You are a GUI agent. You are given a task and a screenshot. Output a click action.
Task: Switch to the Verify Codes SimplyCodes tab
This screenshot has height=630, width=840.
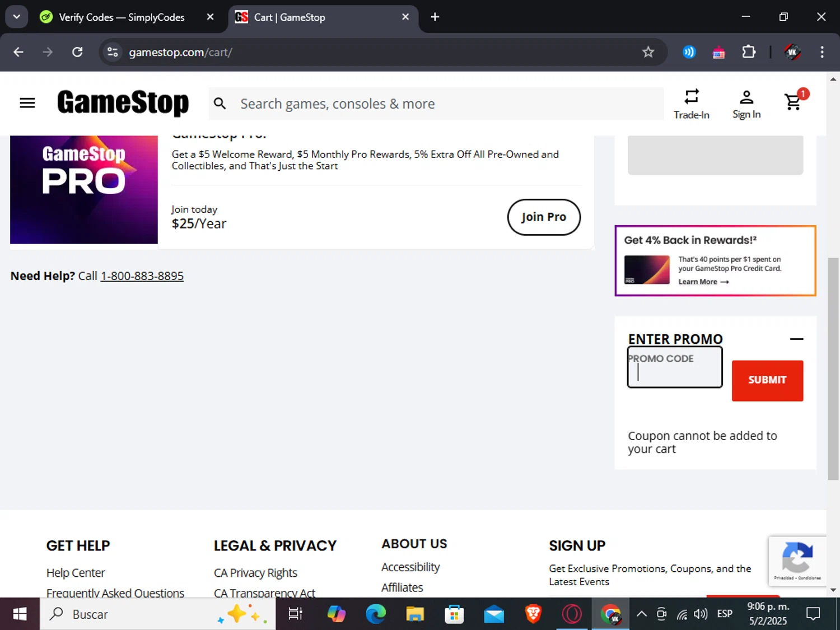click(x=122, y=17)
